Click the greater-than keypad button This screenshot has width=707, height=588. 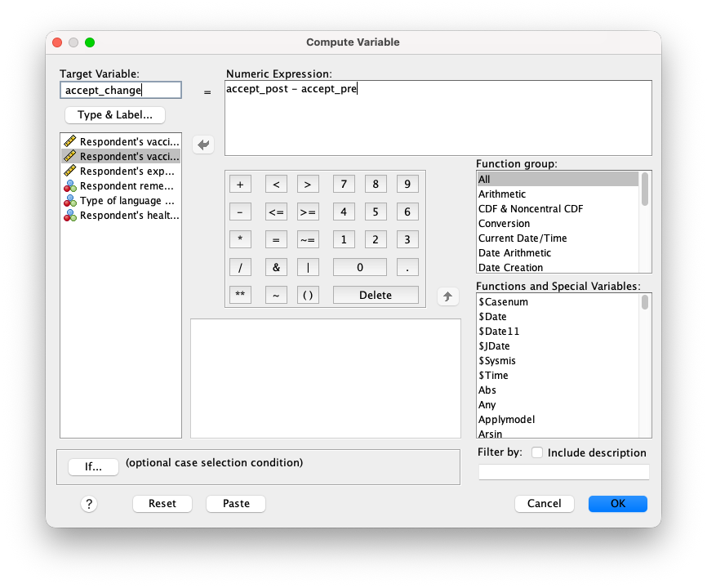click(x=308, y=184)
